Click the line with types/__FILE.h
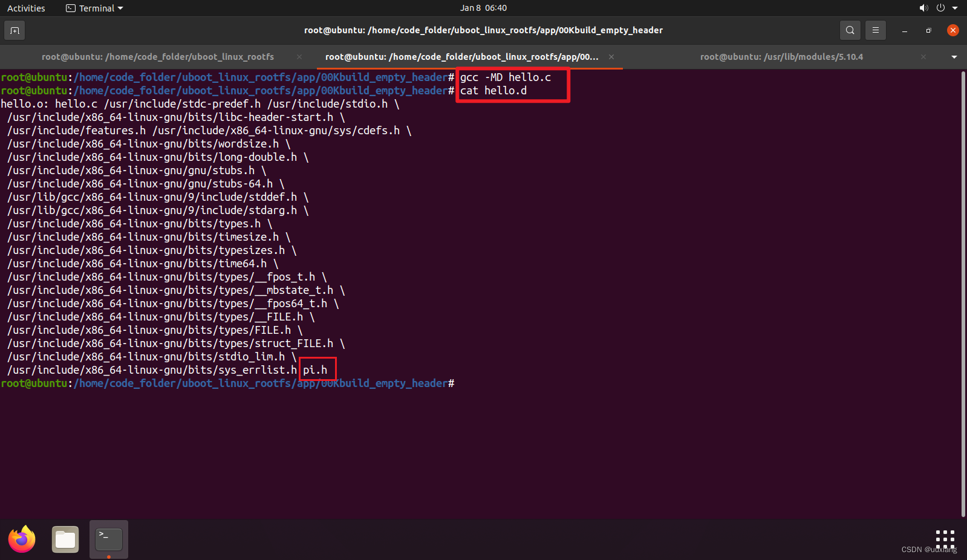Viewport: 967px width, 560px height. pyautogui.click(x=161, y=317)
